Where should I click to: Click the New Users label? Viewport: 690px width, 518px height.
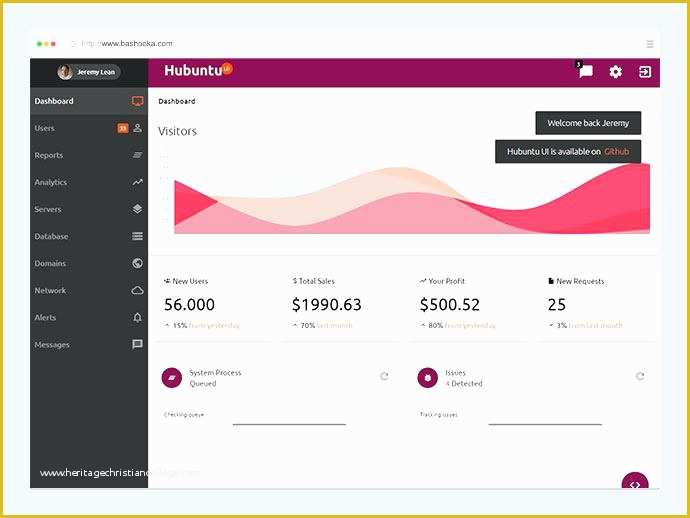click(190, 281)
